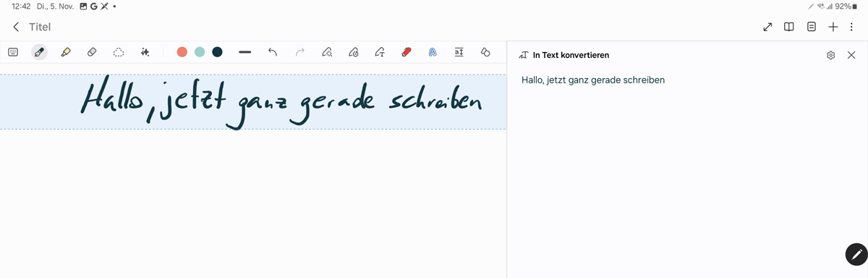868x278 pixels.
Task: Open the reading mode book icon
Action: point(789,27)
